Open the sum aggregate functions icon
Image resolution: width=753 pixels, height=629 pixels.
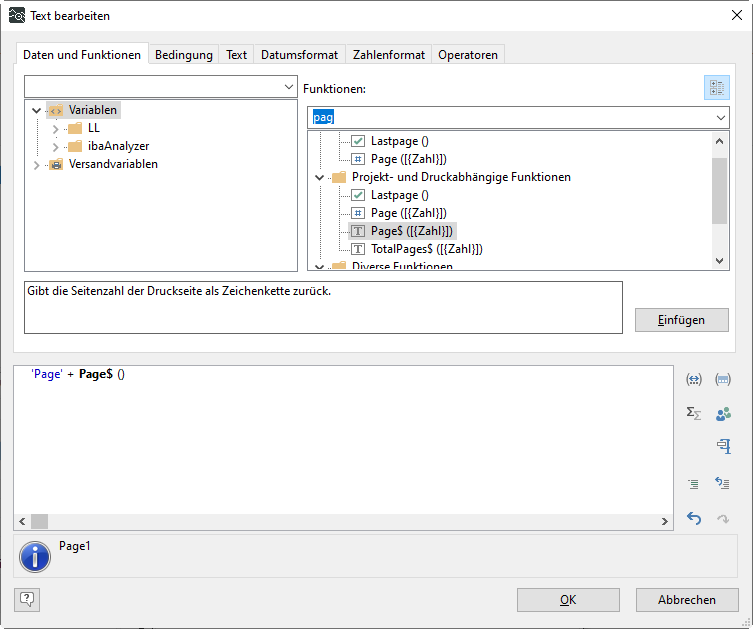click(x=693, y=413)
